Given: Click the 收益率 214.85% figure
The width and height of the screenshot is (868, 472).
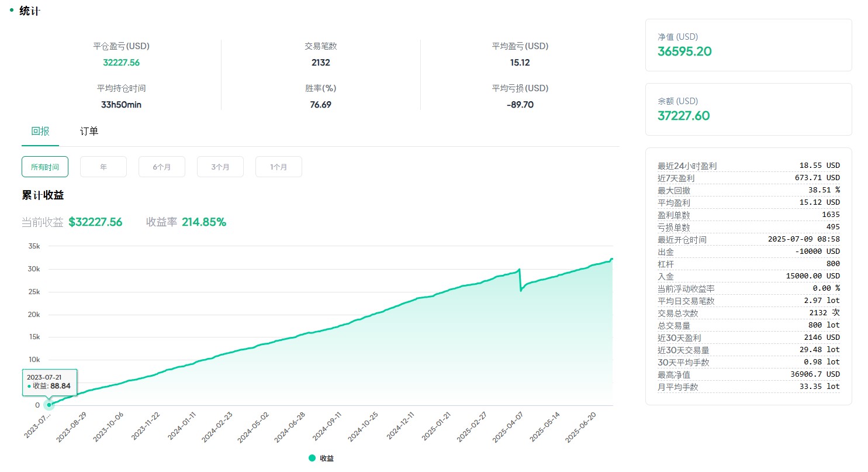Looking at the screenshot, I should 203,222.
